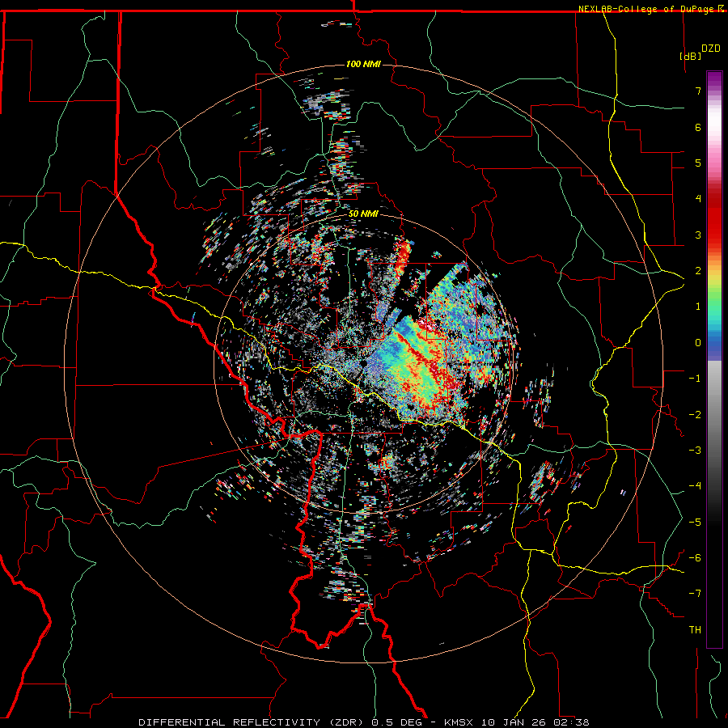
Task: Select the 1 value on the color scale
Action: click(x=698, y=306)
